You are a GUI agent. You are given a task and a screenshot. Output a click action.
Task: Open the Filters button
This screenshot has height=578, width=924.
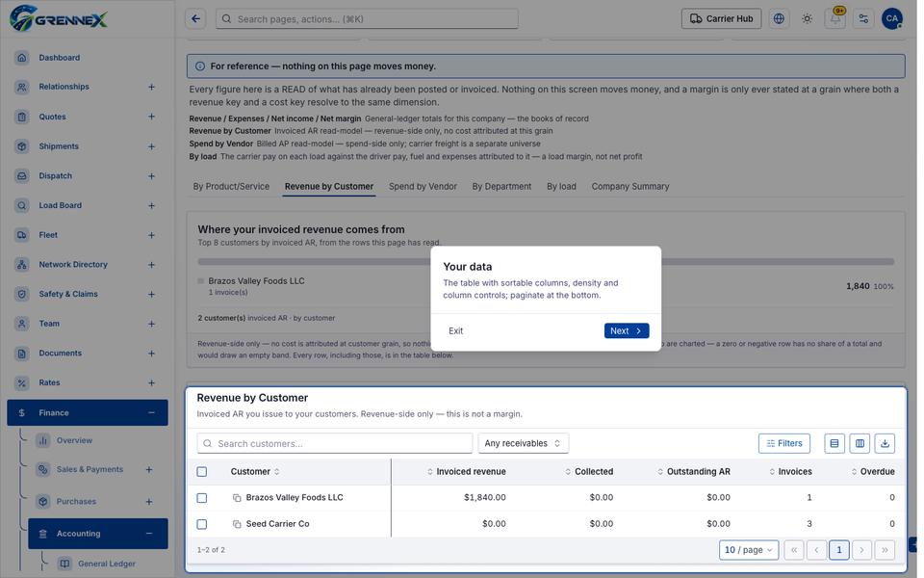tap(784, 443)
